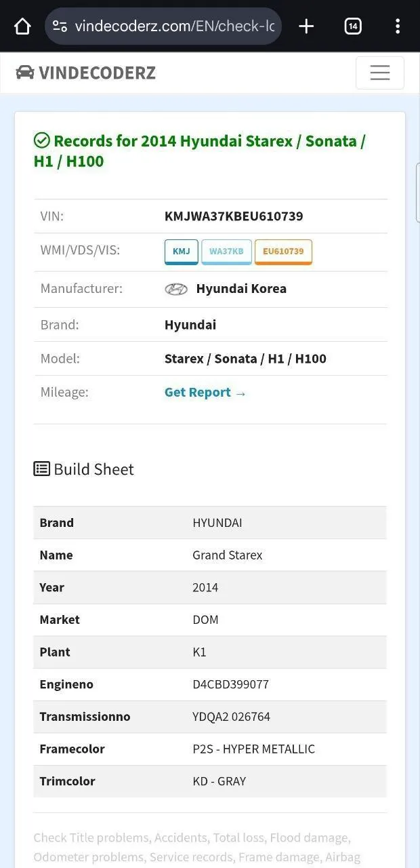Click the Transmissionno row label
This screenshot has width=420, height=868.
(x=85, y=717)
